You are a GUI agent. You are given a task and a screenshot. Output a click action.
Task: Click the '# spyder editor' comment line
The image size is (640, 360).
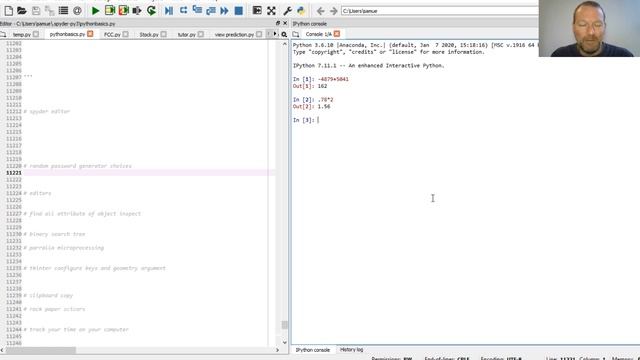click(x=47, y=111)
